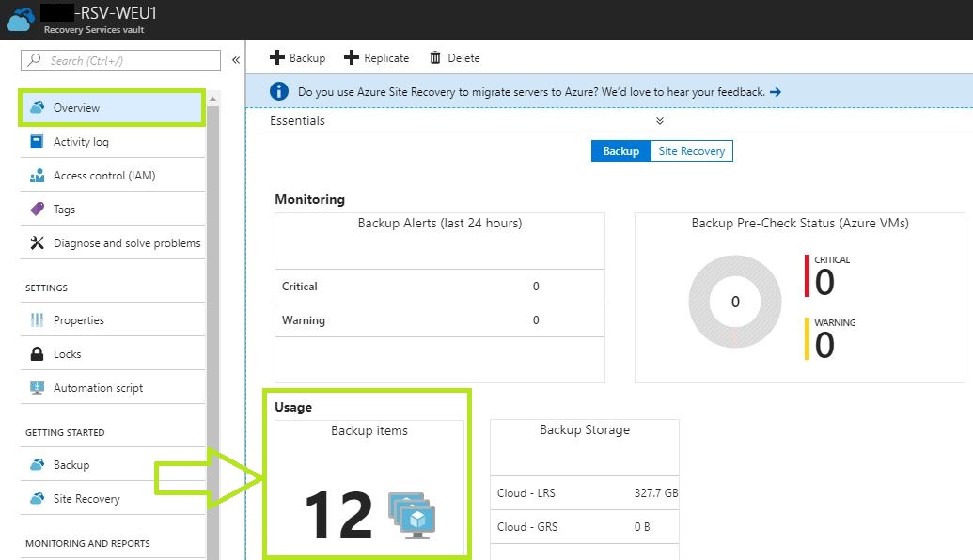Switch to the Backup tab
Viewport: 973px width, 560px height.
[x=620, y=150]
